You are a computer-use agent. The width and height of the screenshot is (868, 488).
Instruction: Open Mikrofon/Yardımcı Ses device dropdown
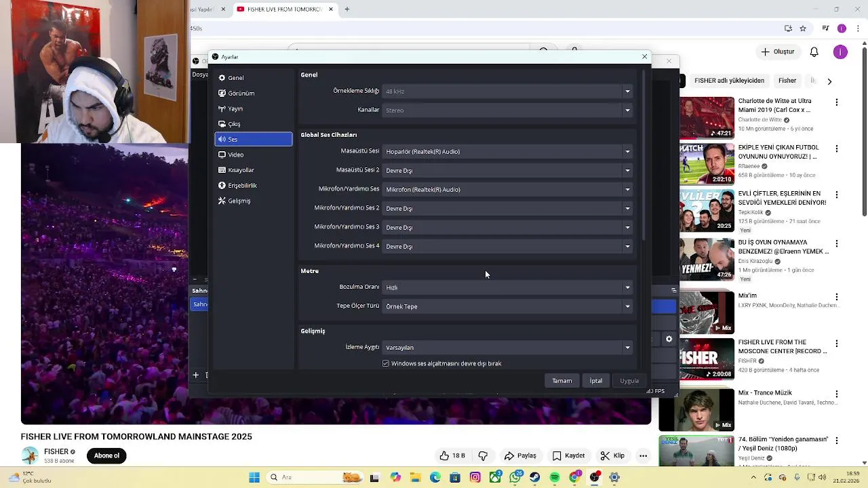point(507,190)
